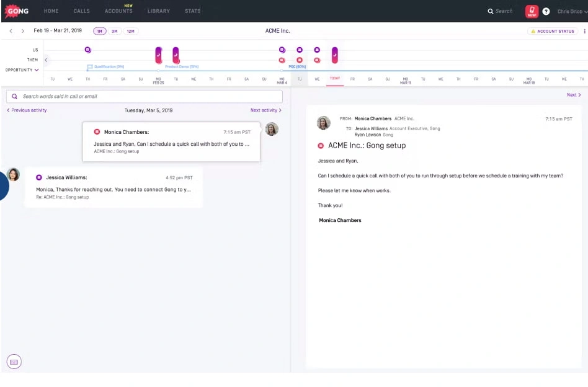Collapse the timeline with the left chevron
This screenshot has width=588, height=387.
46,60
